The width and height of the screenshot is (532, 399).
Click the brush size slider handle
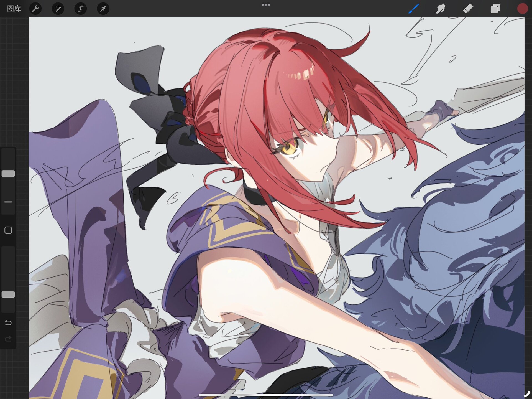point(8,174)
